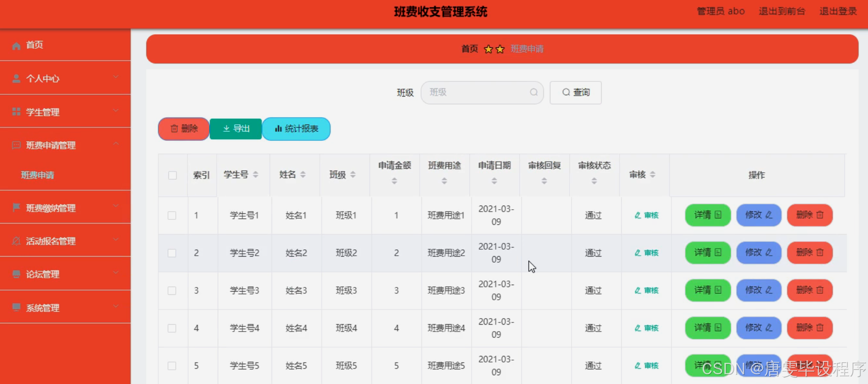The image size is (868, 384).
Task: Sort the table by 审核回复 column
Action: click(544, 181)
